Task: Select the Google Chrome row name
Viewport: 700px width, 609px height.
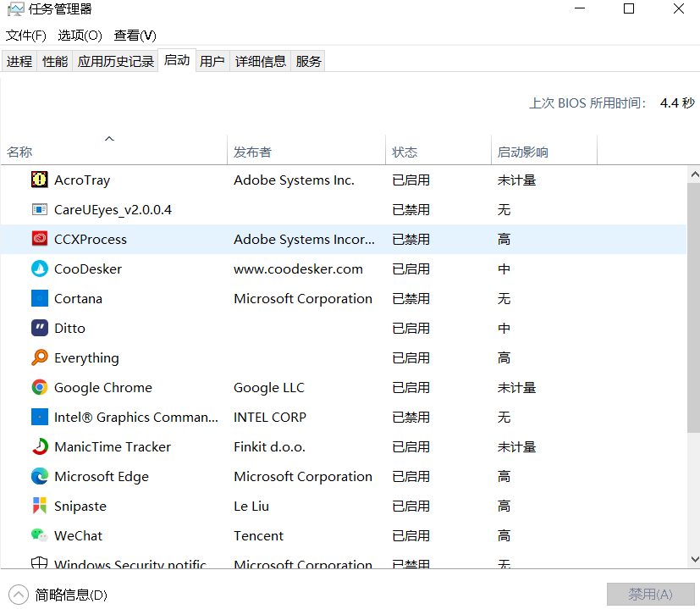Action: (x=103, y=388)
